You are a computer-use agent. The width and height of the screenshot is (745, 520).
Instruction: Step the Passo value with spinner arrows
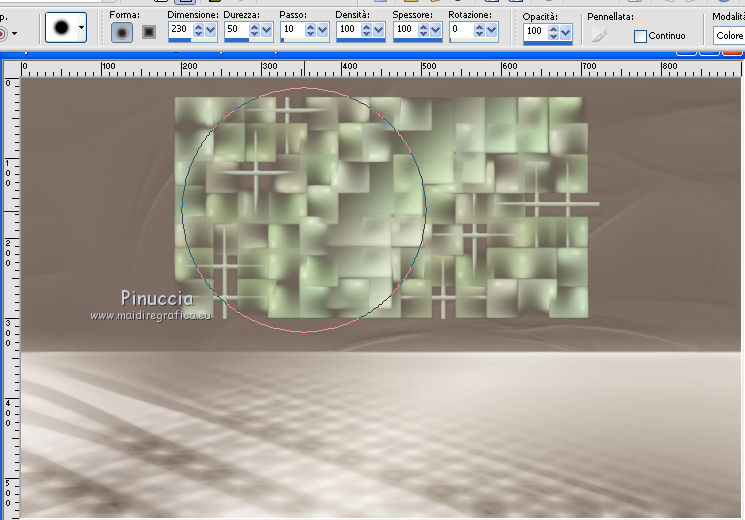click(x=310, y=30)
